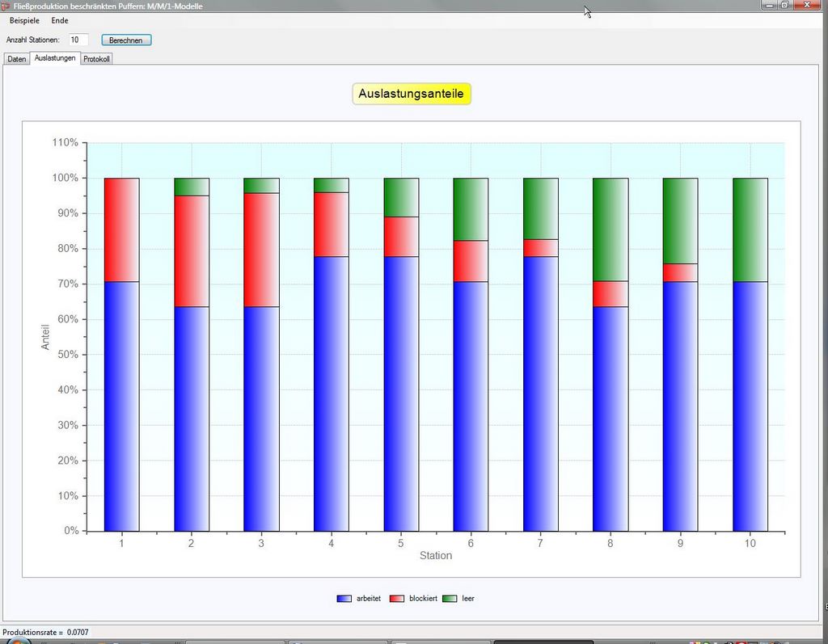Maximize the application window
This screenshot has height=644, width=828.
[784, 5]
